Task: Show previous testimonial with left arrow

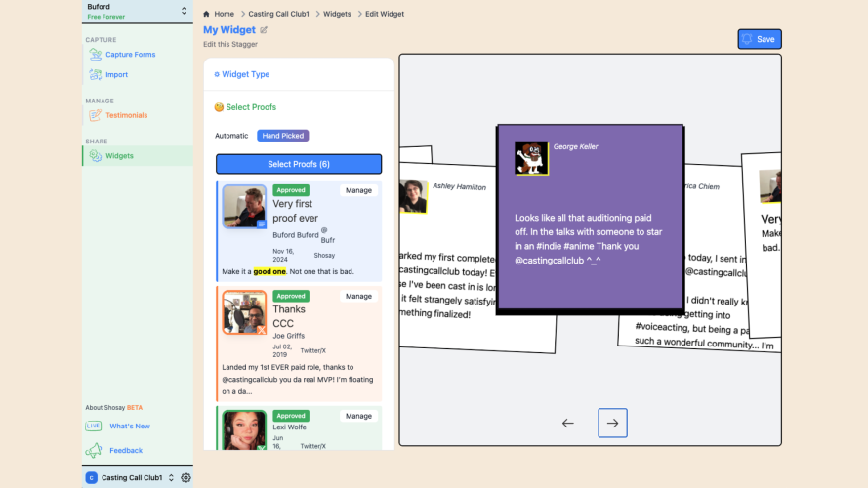Action: (x=568, y=424)
